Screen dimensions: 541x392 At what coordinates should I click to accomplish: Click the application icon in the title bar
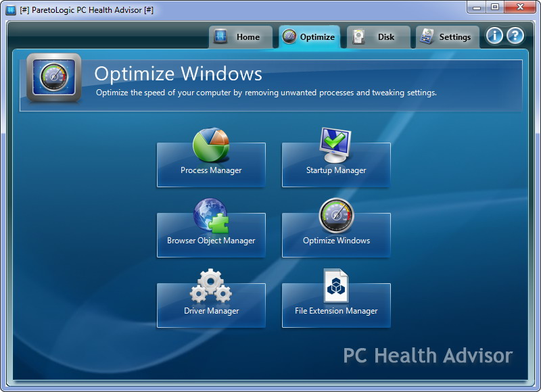[9, 9]
